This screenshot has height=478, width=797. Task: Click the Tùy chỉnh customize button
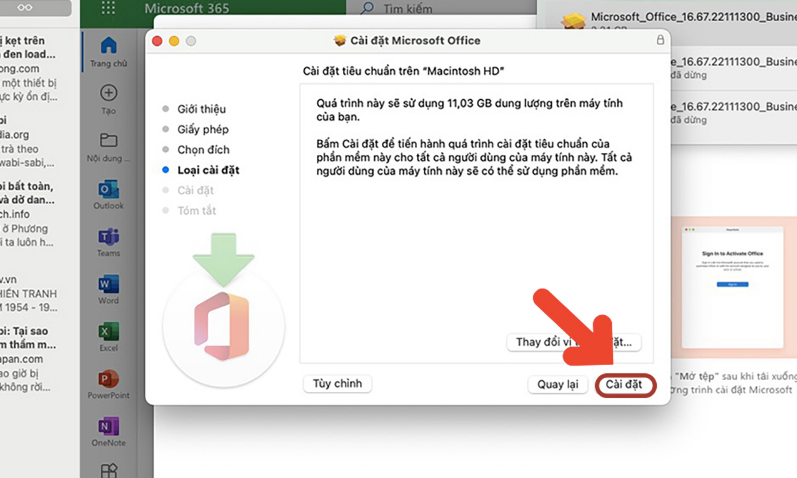[337, 383]
